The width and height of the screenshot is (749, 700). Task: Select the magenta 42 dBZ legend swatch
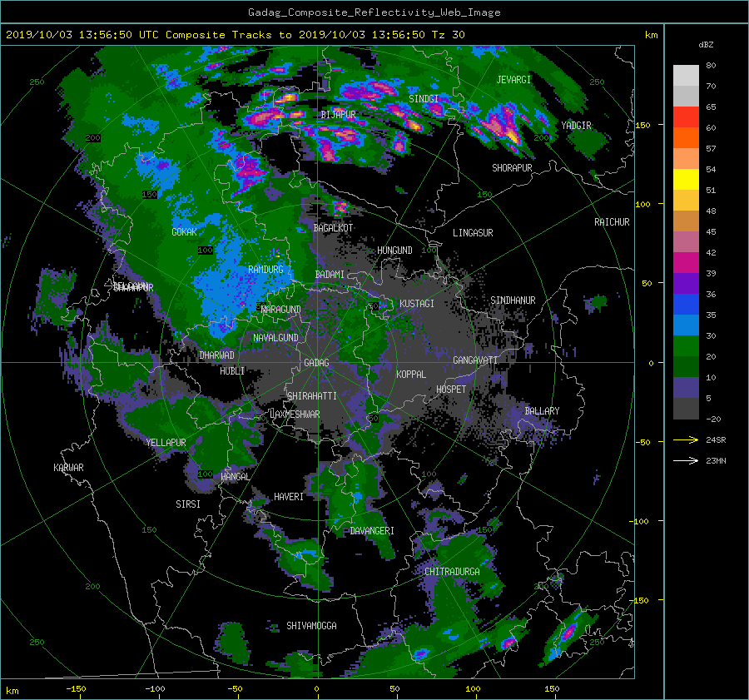tap(686, 262)
